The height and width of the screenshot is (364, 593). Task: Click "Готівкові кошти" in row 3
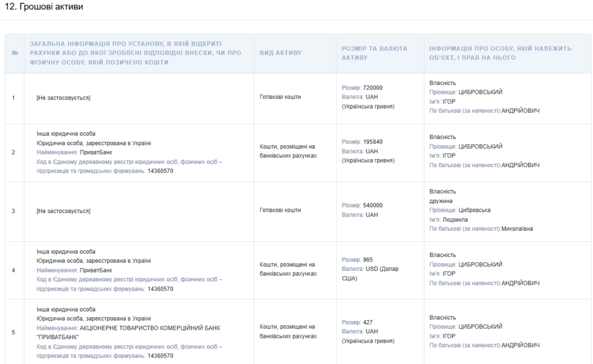280,210
